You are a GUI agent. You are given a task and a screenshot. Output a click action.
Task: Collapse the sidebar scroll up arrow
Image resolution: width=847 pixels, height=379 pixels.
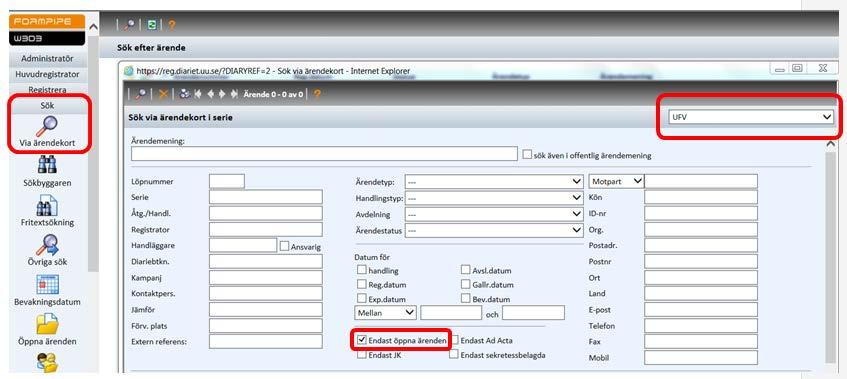[x=93, y=27]
